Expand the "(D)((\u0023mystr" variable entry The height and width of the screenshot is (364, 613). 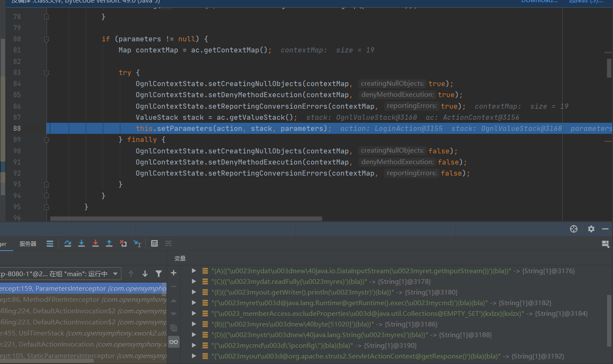[x=194, y=335]
